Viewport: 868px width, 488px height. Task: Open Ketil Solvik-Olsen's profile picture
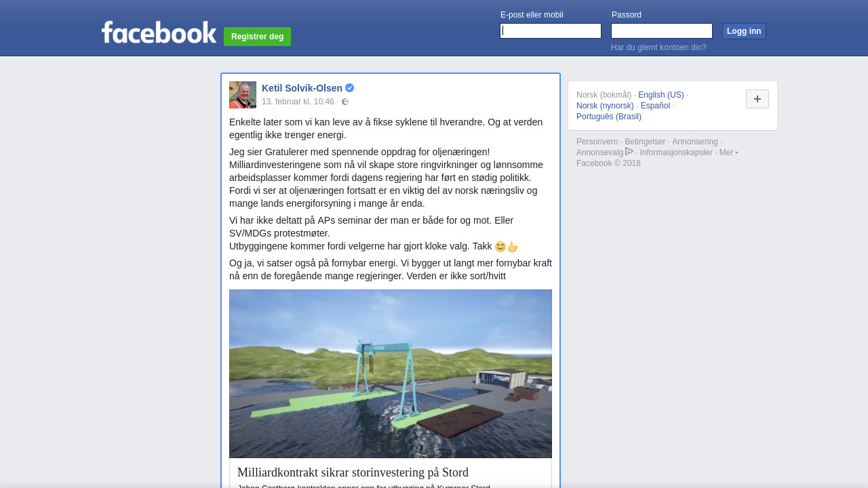pos(243,95)
